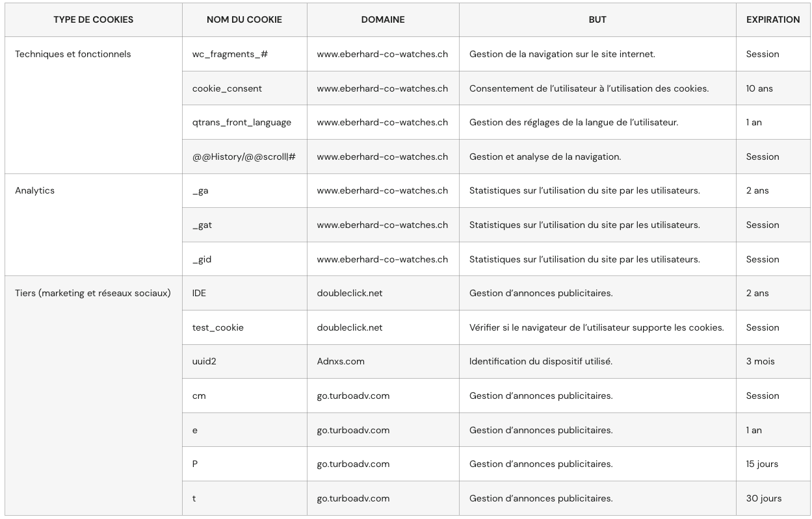Click the Techniques et fonctionnels category cell
This screenshot has height=519, width=812.
pyautogui.click(x=73, y=54)
